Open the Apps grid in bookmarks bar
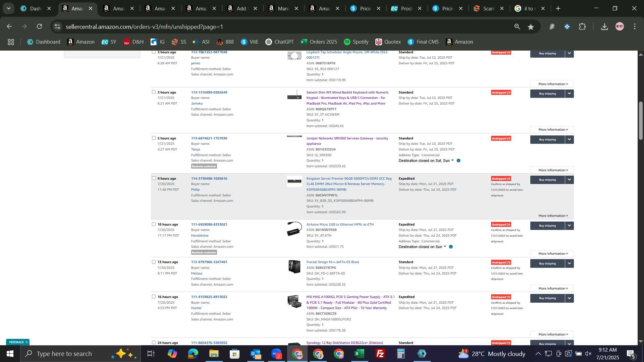The height and width of the screenshot is (362, 644). pyautogui.click(x=11, y=42)
